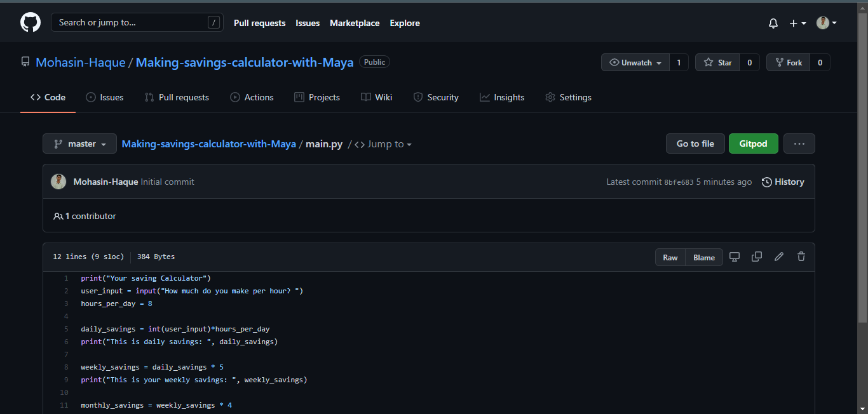The image size is (868, 414).
Task: Click commit author avatar thumbnail
Action: 58,182
